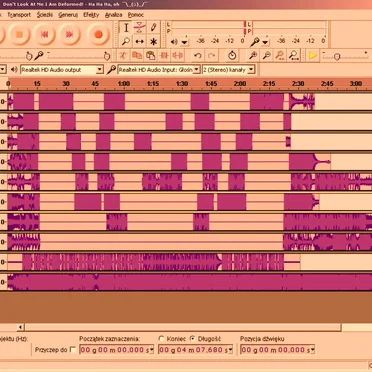Screen dimensions: 372x372
Task: Select the Koniec radio button
Action: pyautogui.click(x=162, y=339)
